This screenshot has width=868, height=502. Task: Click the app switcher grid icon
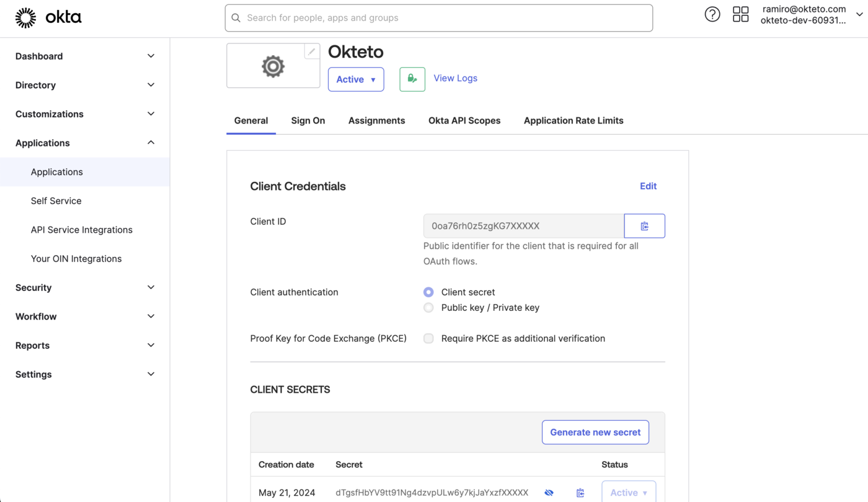click(x=740, y=14)
